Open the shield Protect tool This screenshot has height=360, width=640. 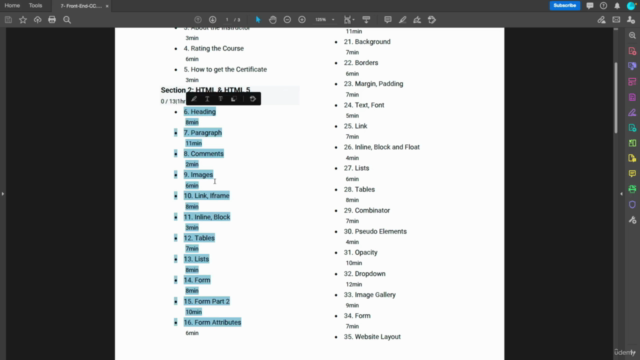[x=632, y=204]
